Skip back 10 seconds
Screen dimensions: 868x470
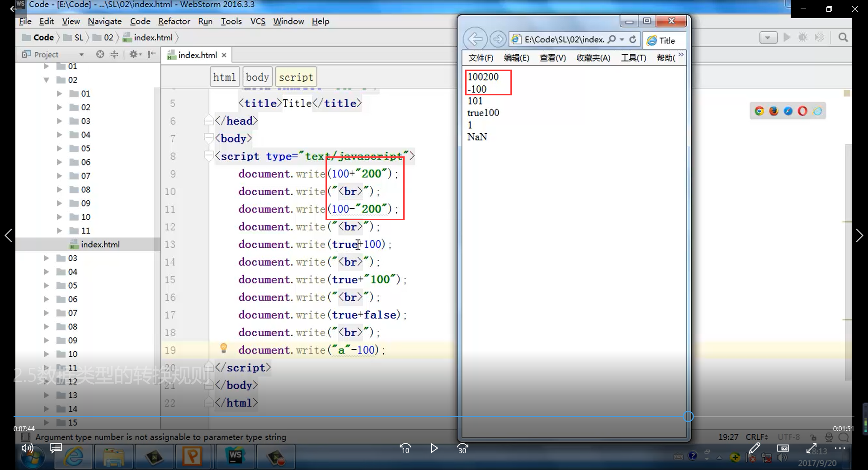pos(405,448)
